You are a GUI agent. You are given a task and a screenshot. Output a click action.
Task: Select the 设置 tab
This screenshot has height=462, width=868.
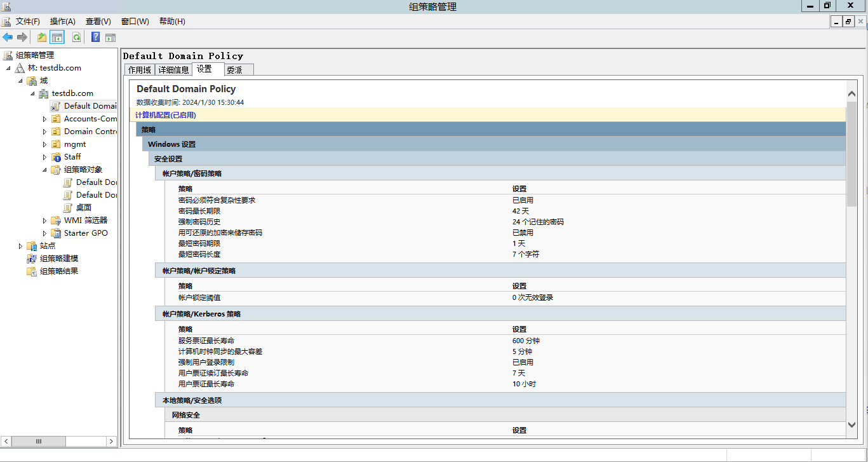tap(208, 69)
